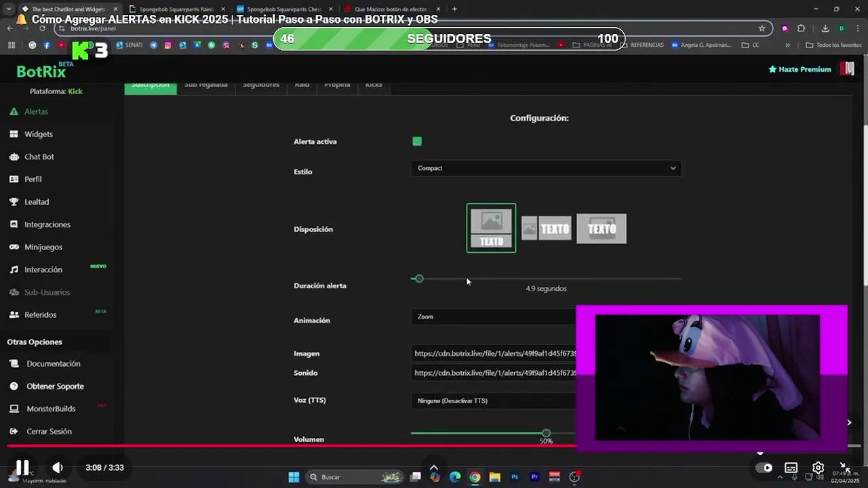This screenshot has width=868, height=488.
Task: Mute the video with the volume icon
Action: [58, 468]
